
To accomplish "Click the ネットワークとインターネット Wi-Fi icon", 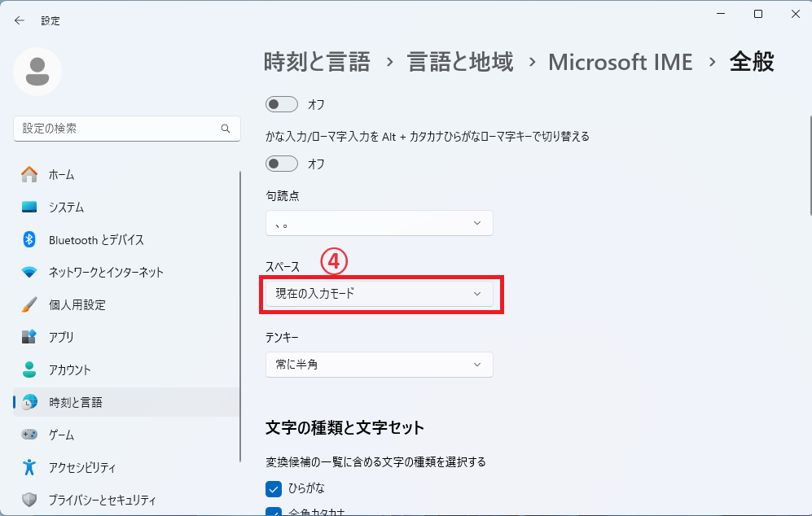I will [x=29, y=272].
